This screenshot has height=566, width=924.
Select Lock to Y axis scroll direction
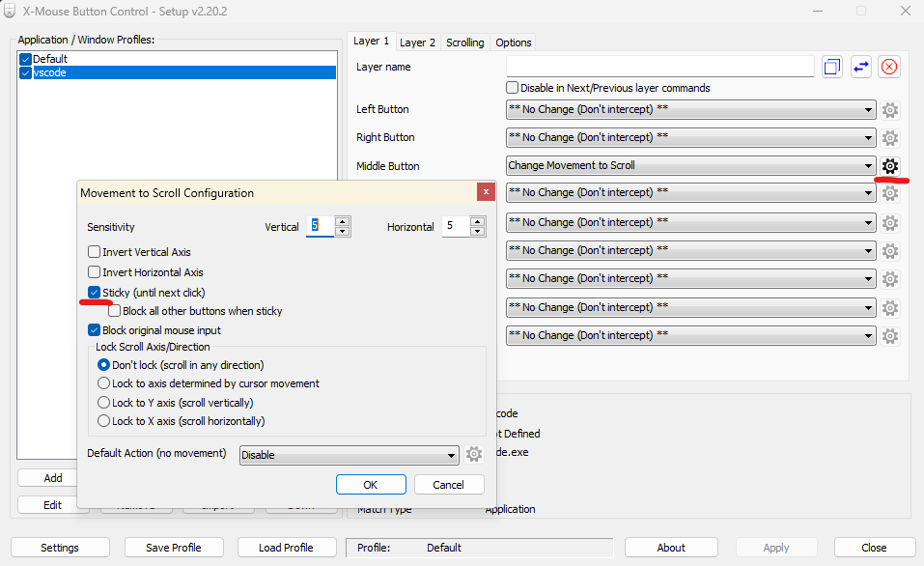point(104,402)
